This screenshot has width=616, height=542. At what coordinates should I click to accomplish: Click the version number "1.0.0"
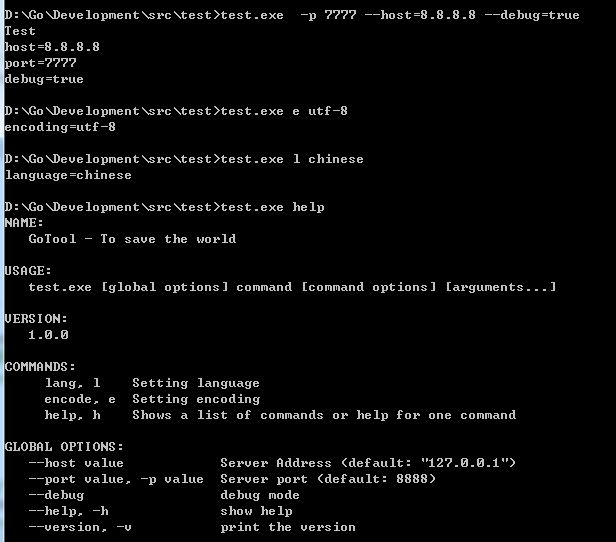[x=48, y=335]
